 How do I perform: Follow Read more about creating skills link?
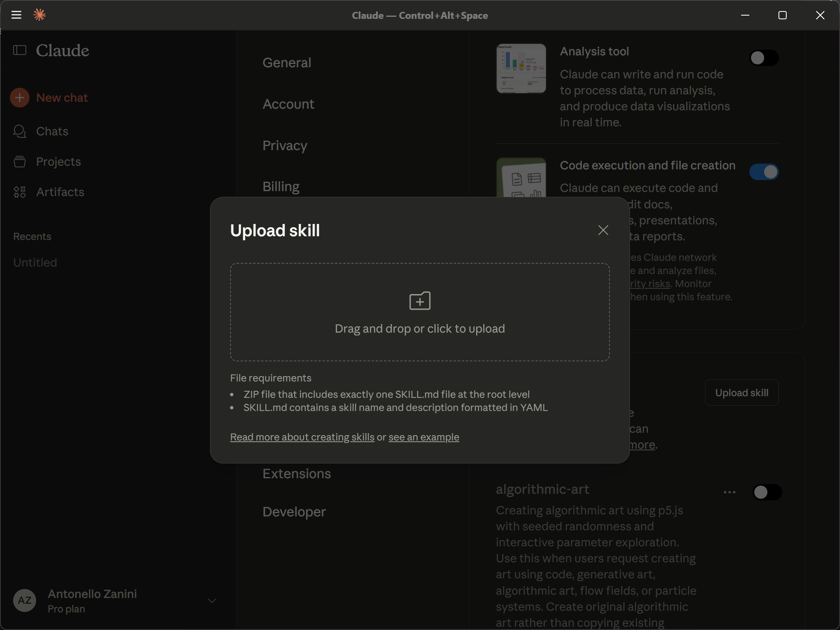click(302, 437)
